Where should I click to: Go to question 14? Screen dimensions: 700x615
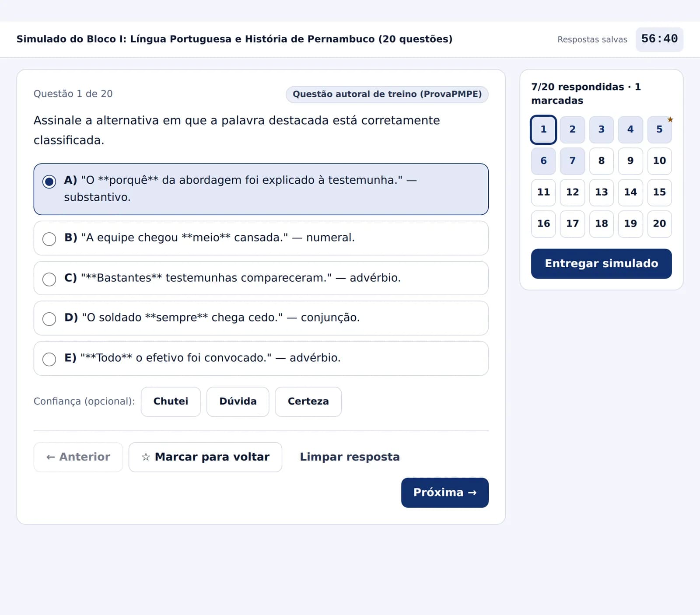coord(630,192)
